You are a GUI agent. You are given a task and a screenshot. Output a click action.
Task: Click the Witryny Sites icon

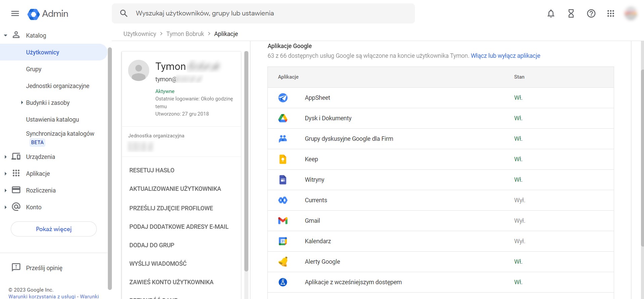283,180
